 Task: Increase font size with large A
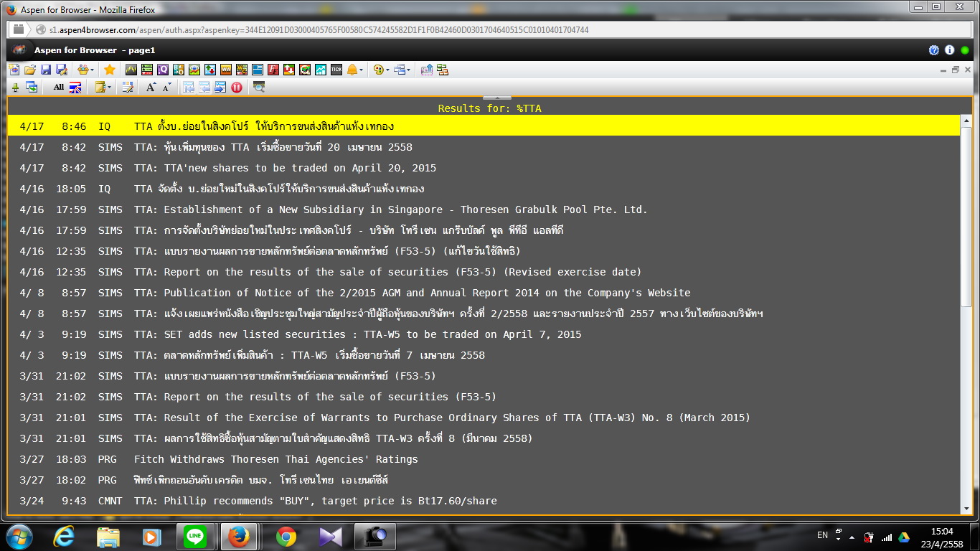tap(151, 88)
